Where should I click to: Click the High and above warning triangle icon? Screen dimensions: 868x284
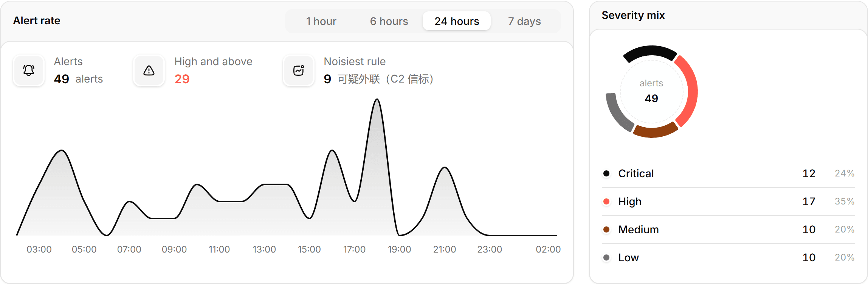click(149, 70)
